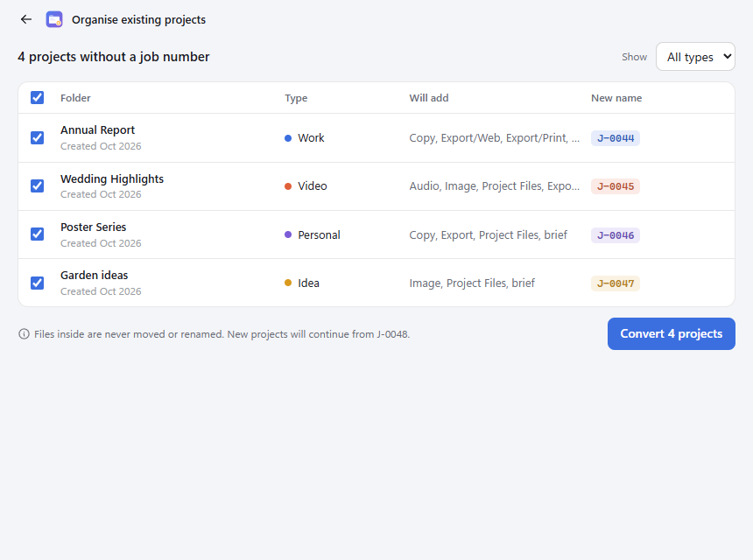Viewport: 753px width, 560px height.
Task: Uncheck the Wedding Highlights checkbox
Action: (x=37, y=186)
